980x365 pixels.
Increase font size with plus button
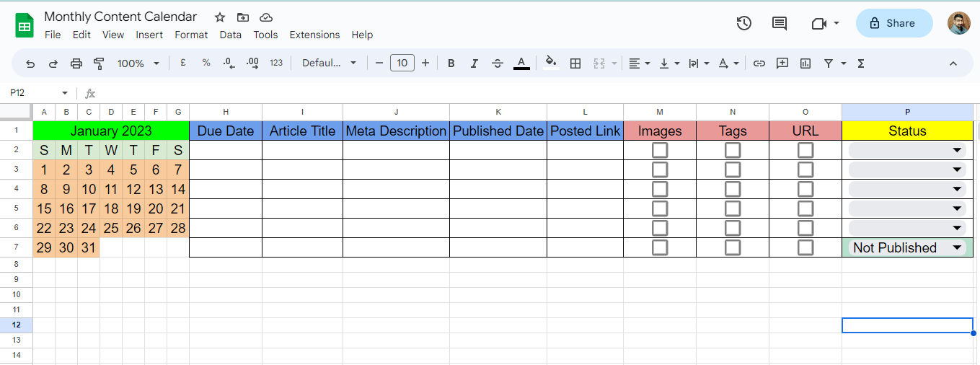(425, 63)
